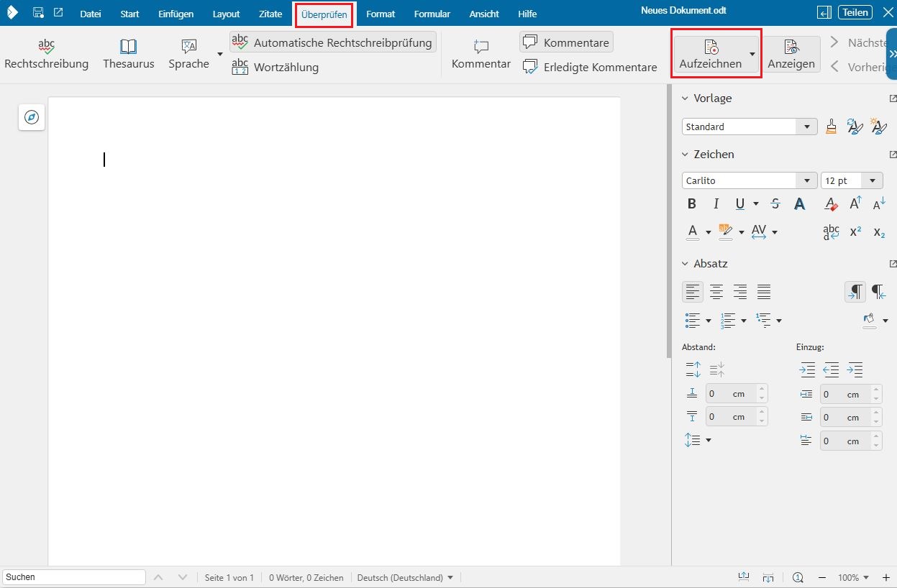Image resolution: width=897 pixels, height=588 pixels.
Task: Collapse the Absatz section
Action: [686, 264]
